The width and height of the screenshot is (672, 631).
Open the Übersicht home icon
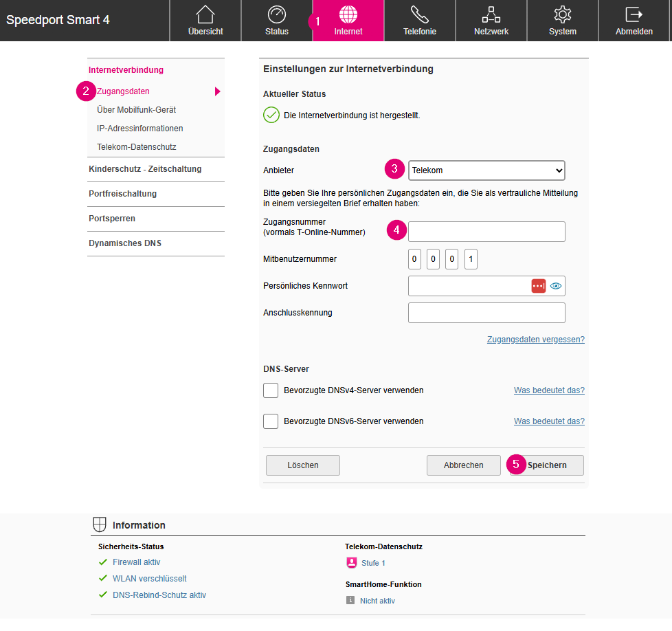pyautogui.click(x=205, y=14)
